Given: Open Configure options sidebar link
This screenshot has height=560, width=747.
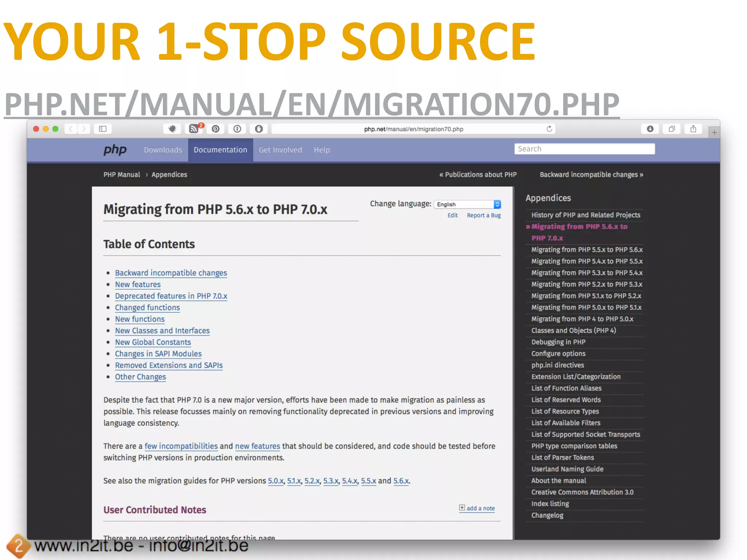Looking at the screenshot, I should point(558,354).
